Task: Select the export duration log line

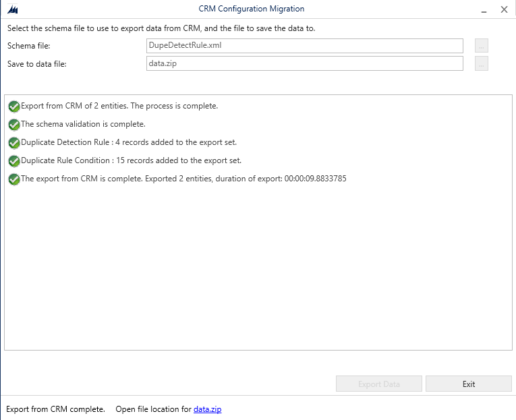Action: pos(183,179)
